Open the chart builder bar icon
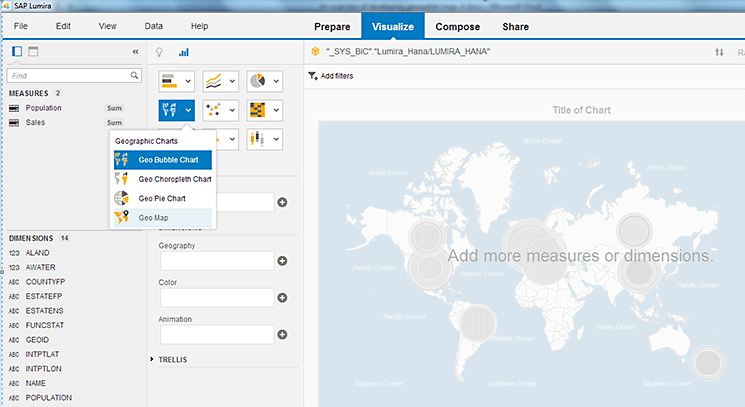Viewport: 745px width, 407px height. tap(184, 52)
